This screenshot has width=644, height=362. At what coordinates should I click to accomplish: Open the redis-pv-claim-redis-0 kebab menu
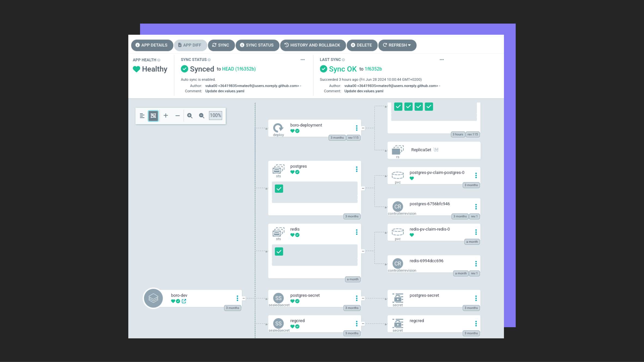pyautogui.click(x=476, y=232)
